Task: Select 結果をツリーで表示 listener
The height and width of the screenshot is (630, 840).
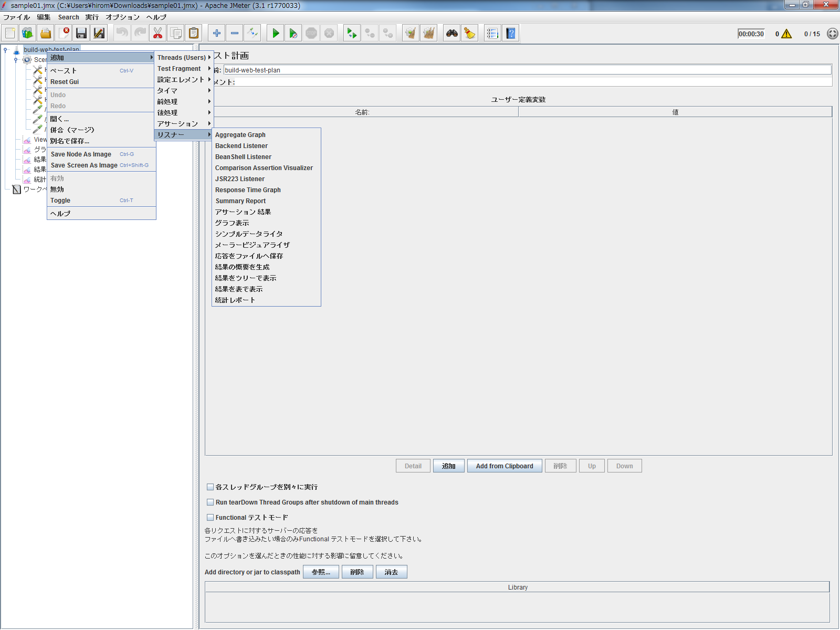Action: [266, 278]
